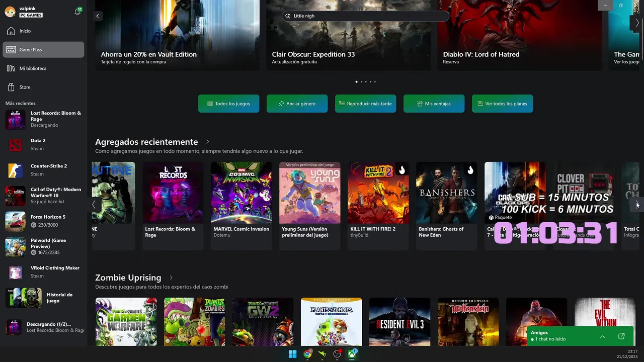Select Call of Duty Modern Warfare III entry
The image size is (644, 362).
tap(43, 196)
